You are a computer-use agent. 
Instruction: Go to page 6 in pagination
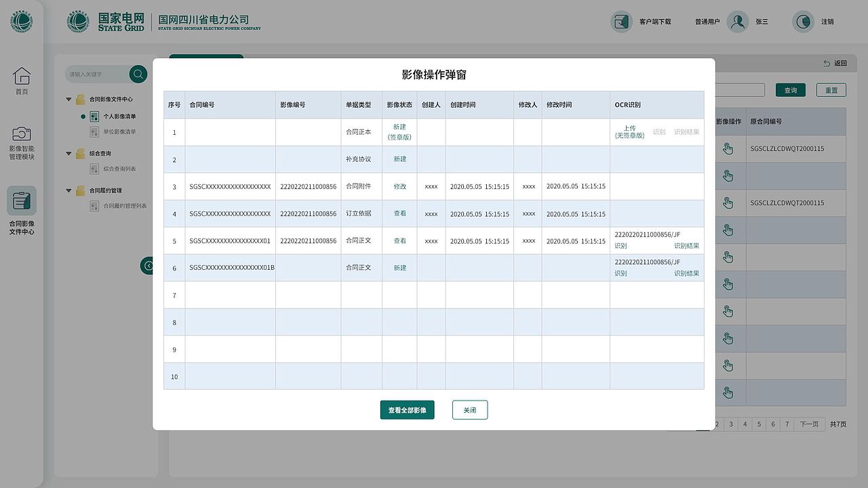point(773,424)
